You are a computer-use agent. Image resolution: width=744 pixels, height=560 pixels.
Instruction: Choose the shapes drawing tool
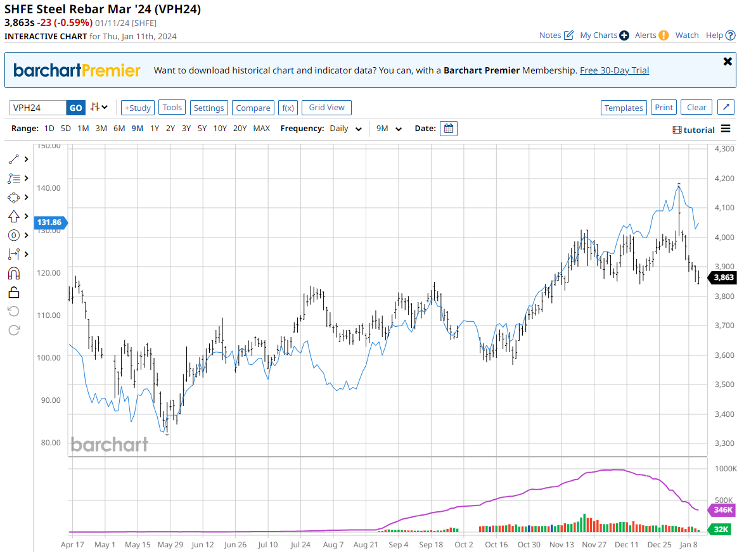coord(14,198)
